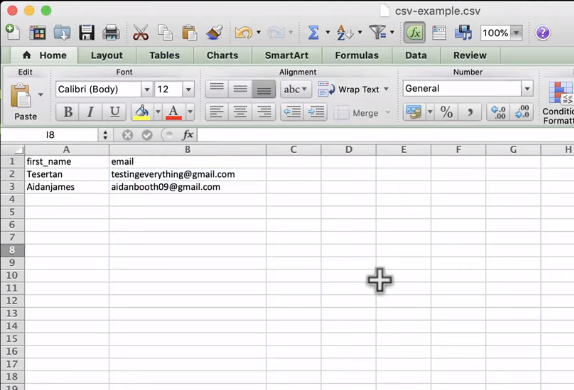Click the Percent Style button

[446, 112]
